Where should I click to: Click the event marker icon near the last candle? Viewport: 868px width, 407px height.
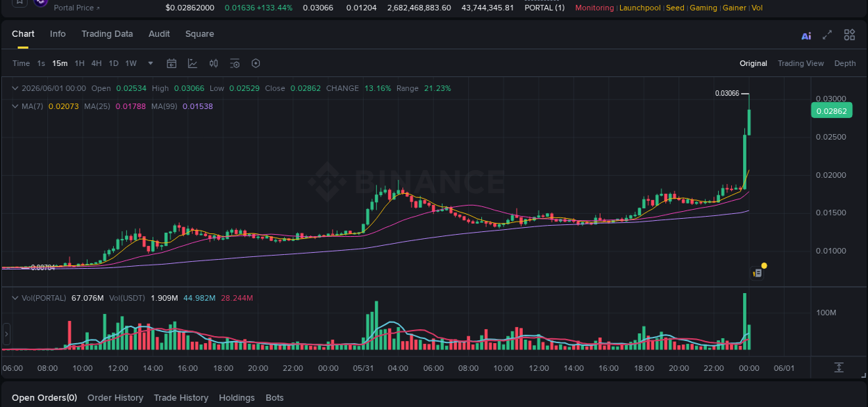point(758,273)
